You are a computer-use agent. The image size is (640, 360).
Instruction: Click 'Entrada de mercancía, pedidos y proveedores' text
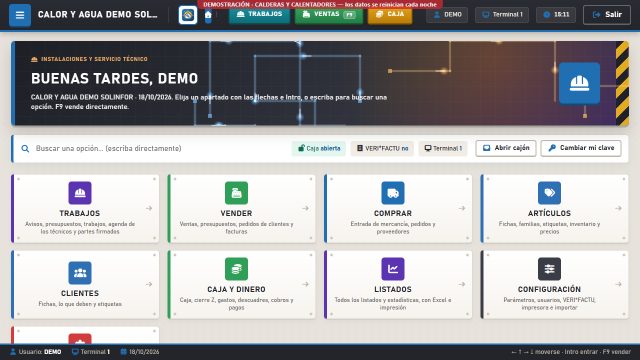click(x=393, y=228)
